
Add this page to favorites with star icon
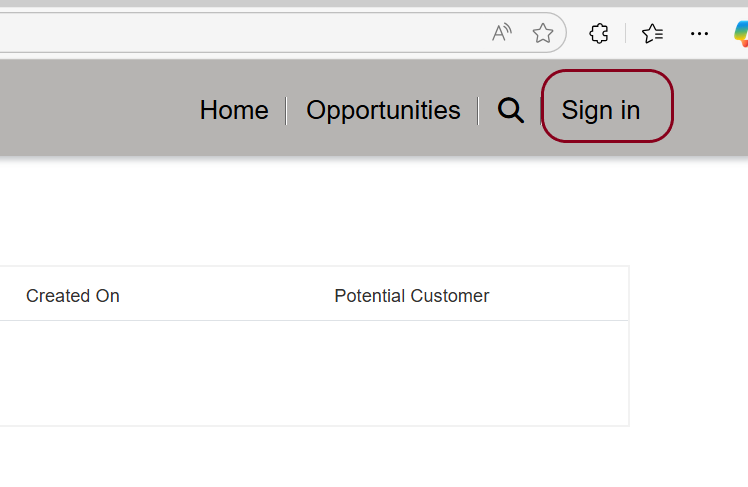click(x=542, y=33)
